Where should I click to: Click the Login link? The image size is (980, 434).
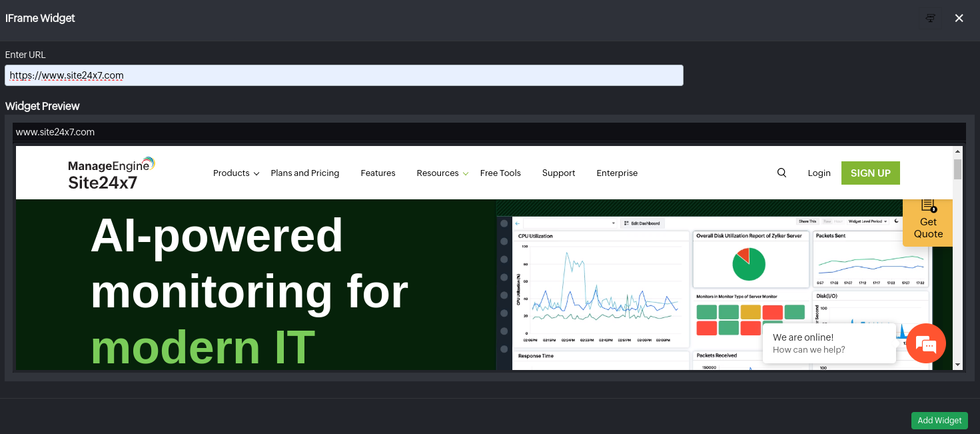coord(819,173)
